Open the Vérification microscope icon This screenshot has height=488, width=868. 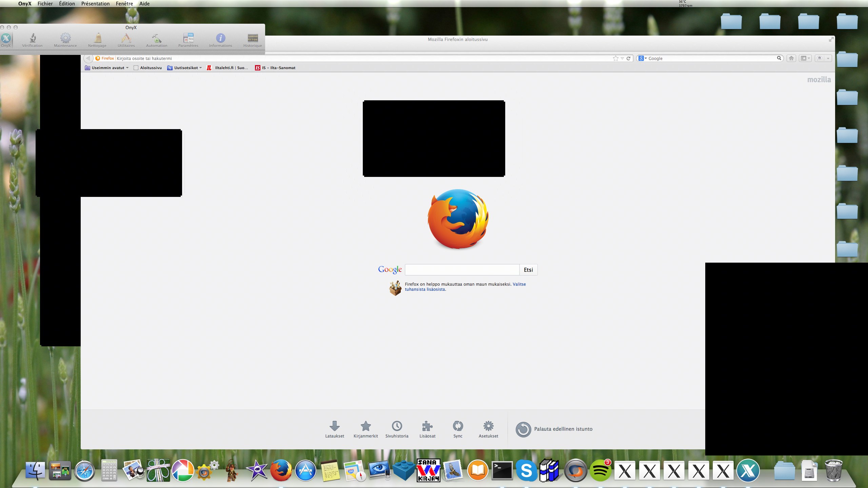33,38
